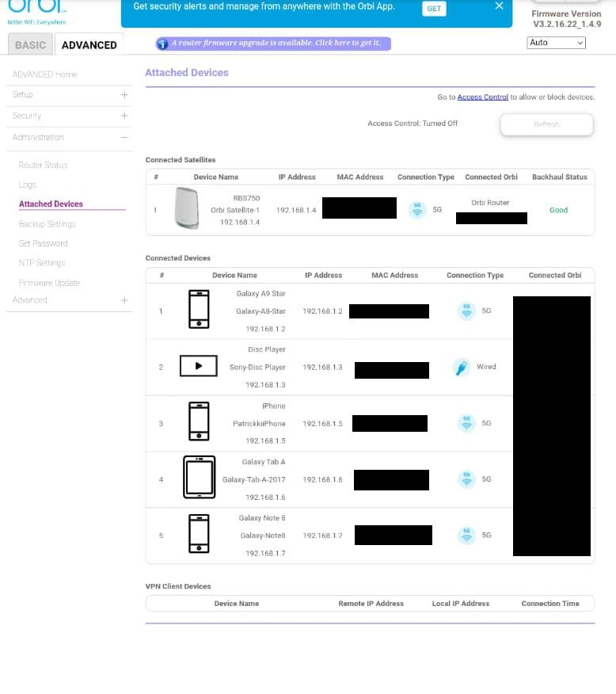Viewport: 616px width, 694px height.
Task: Switch to the BASIC tab
Action: (31, 44)
